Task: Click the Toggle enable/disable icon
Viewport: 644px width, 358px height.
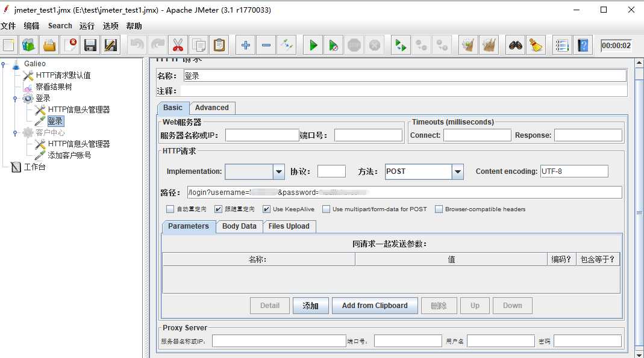Action: (287, 45)
